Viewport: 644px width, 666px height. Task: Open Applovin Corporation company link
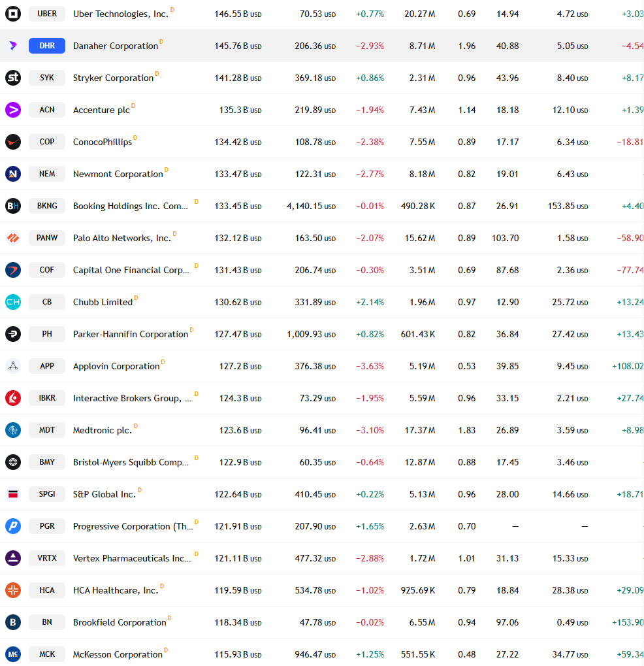coord(116,366)
